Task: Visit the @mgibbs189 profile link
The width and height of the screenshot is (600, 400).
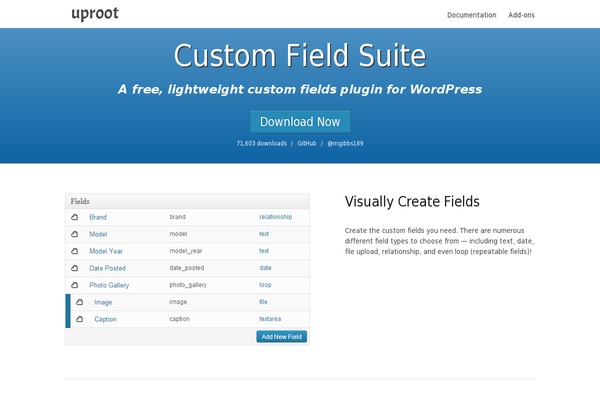Action: [x=345, y=143]
